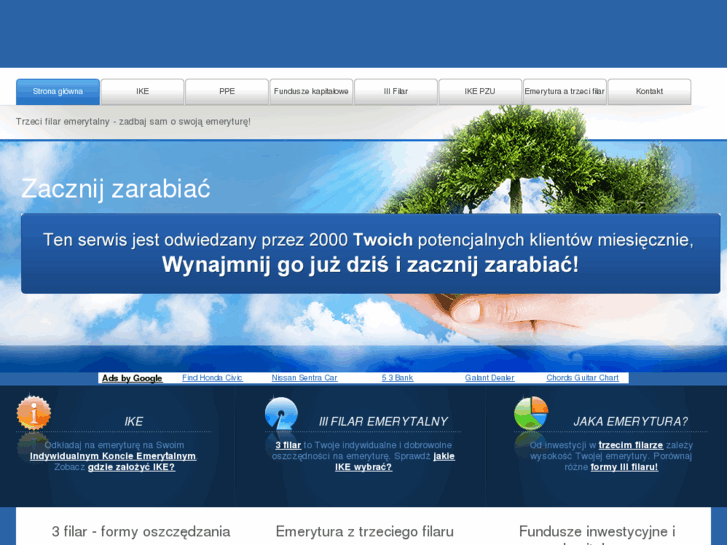
Task: Follow the 'gdzie założyć IKE?' link
Action: (x=131, y=467)
